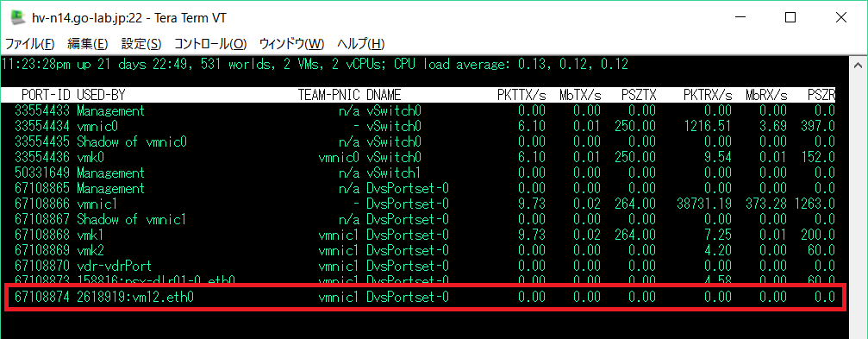This screenshot has height=339, width=868.
Task: Open the 設定(S) menu
Action: point(141,44)
